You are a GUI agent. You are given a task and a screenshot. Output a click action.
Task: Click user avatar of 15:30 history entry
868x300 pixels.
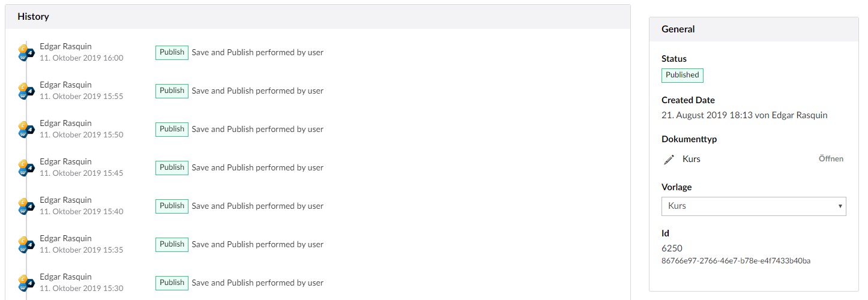tap(26, 283)
